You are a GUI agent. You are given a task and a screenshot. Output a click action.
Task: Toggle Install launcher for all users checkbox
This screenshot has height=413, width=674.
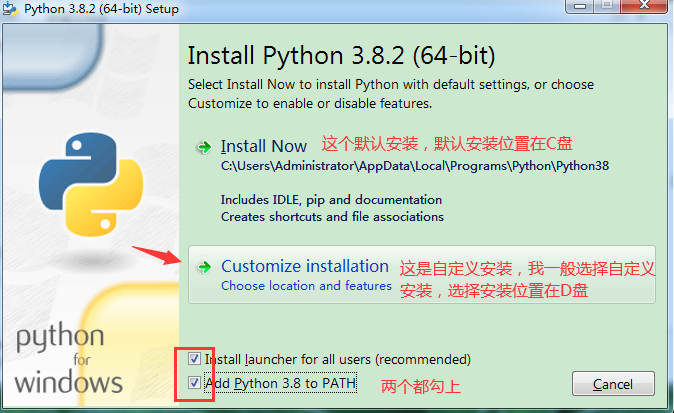tap(194, 358)
